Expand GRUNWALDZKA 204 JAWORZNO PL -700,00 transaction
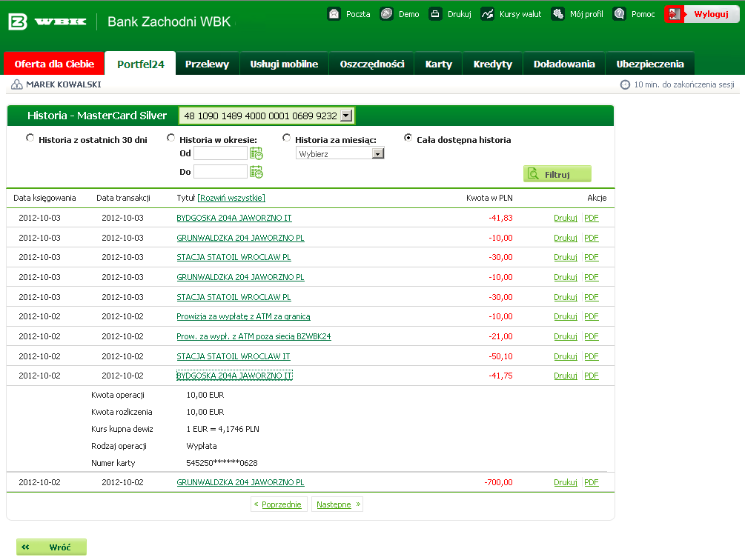The width and height of the screenshot is (745, 560). click(x=240, y=482)
